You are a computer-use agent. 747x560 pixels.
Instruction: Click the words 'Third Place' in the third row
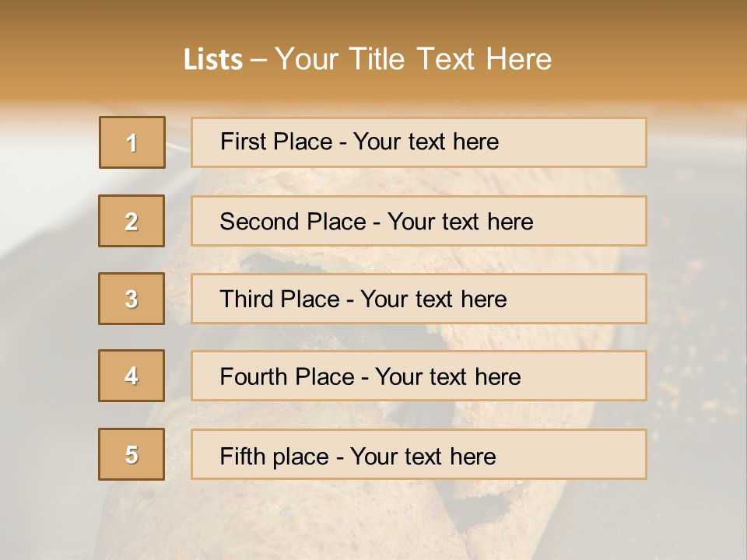(x=280, y=299)
